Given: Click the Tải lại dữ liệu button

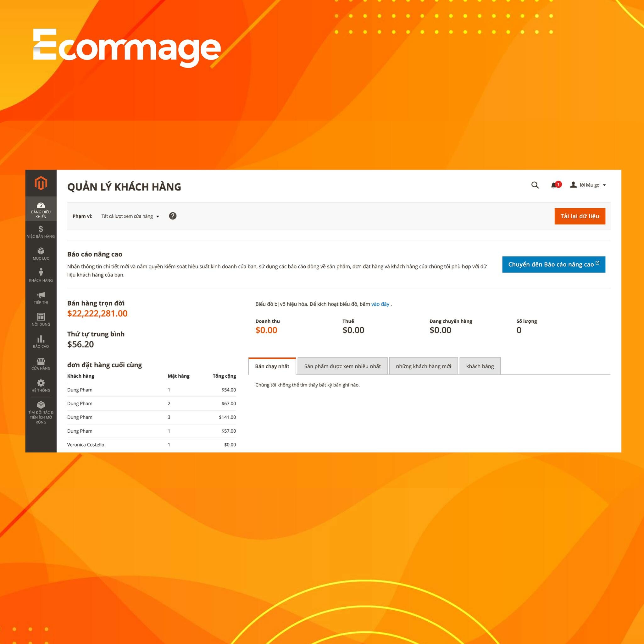Looking at the screenshot, I should 580,216.
